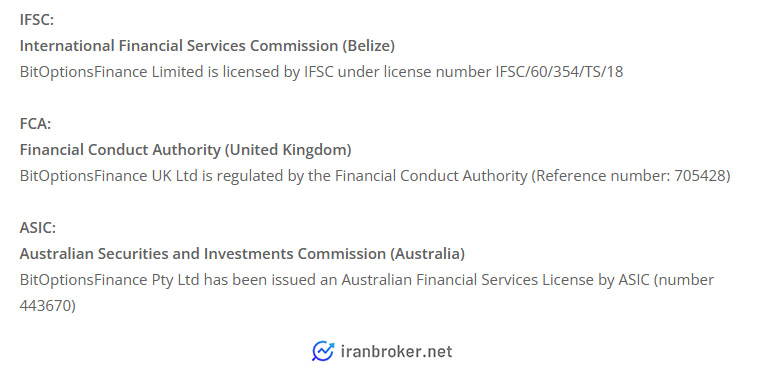This screenshot has height=369, width=762.
Task: Click the iranbroker chart logo icon
Action: 323,351
